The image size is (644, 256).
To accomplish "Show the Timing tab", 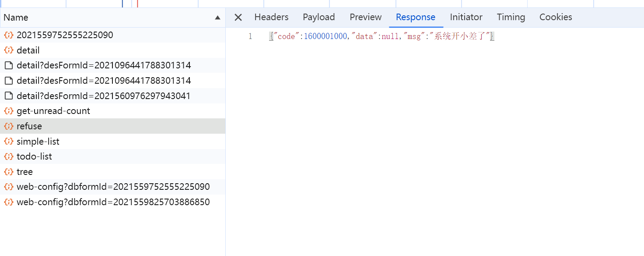I will click(x=511, y=17).
